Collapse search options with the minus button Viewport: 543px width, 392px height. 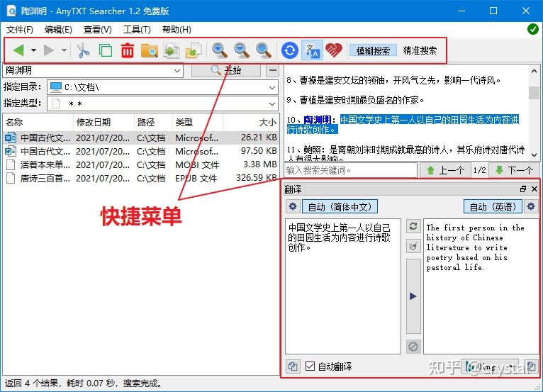coord(272,71)
